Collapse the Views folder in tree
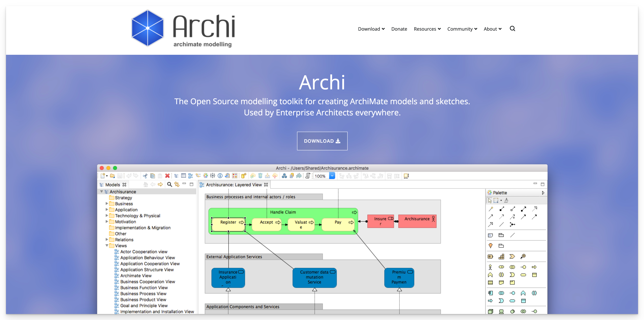 107,246
